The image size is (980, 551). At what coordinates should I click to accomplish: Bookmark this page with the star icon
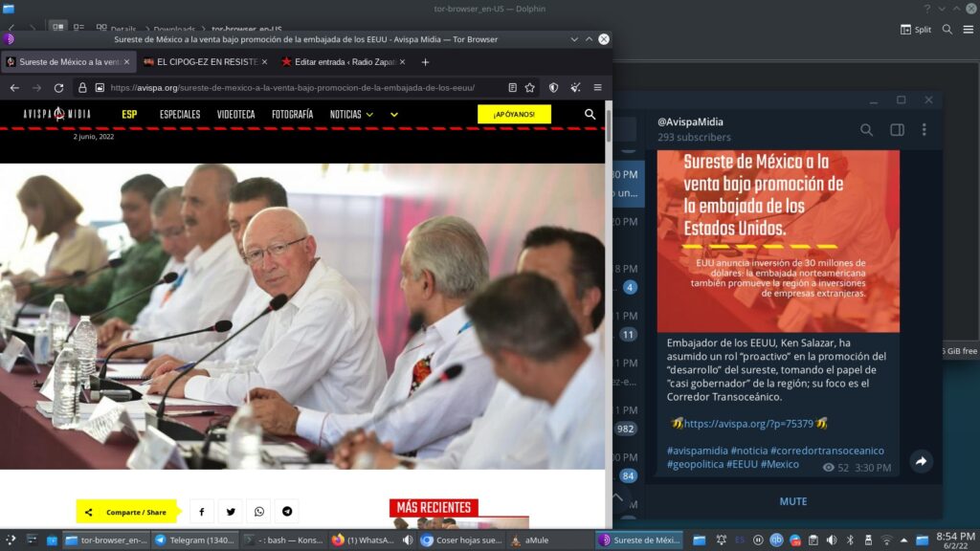pyautogui.click(x=529, y=87)
